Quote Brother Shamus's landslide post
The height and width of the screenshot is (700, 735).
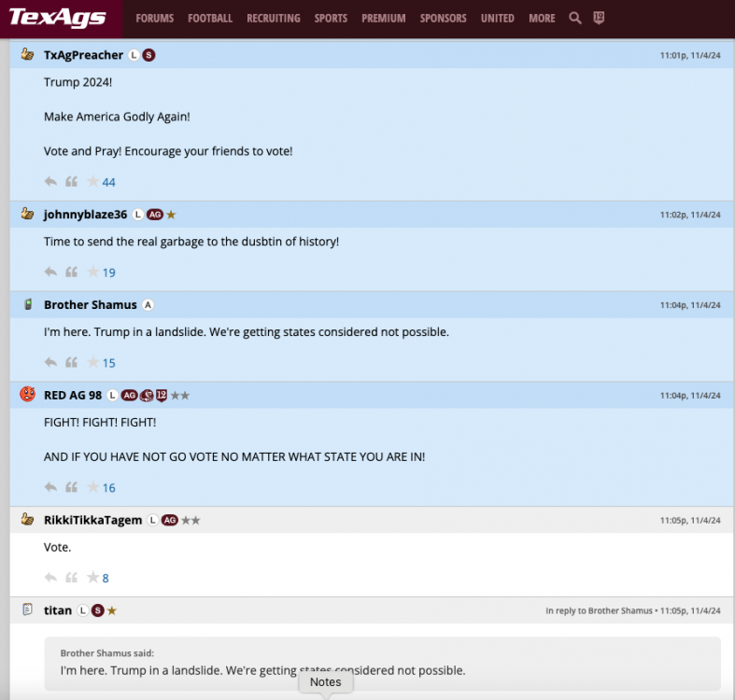71,362
